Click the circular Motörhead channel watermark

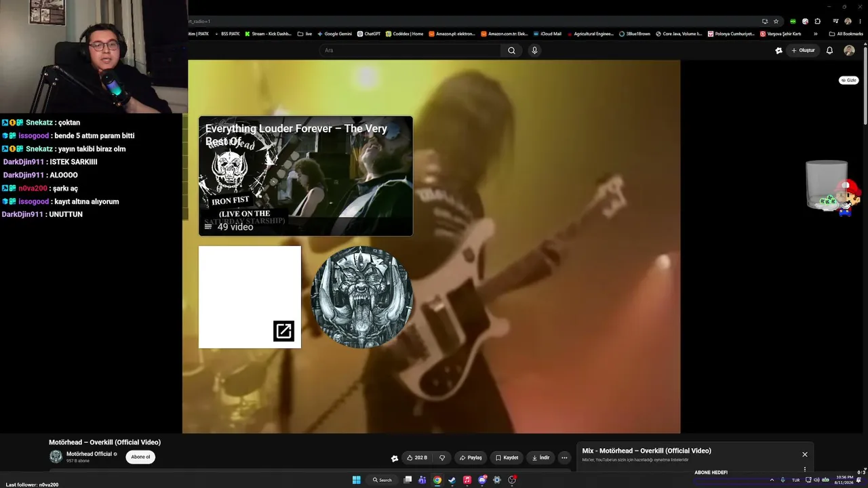click(x=361, y=297)
